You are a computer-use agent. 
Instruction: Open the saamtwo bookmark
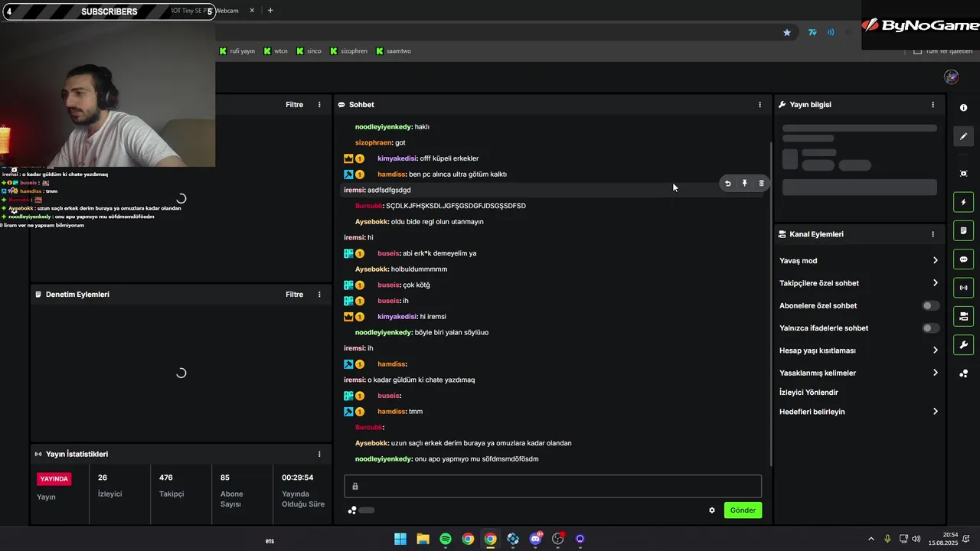click(394, 51)
